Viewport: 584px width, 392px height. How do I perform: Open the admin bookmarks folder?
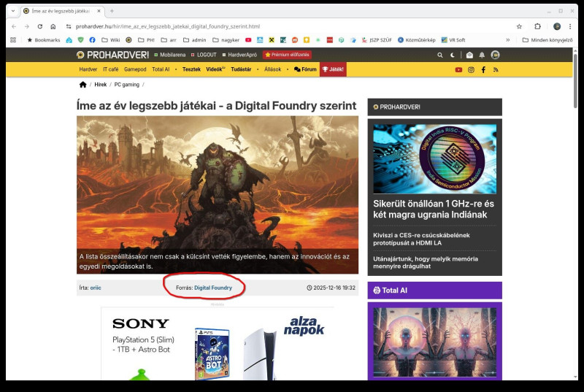click(194, 40)
